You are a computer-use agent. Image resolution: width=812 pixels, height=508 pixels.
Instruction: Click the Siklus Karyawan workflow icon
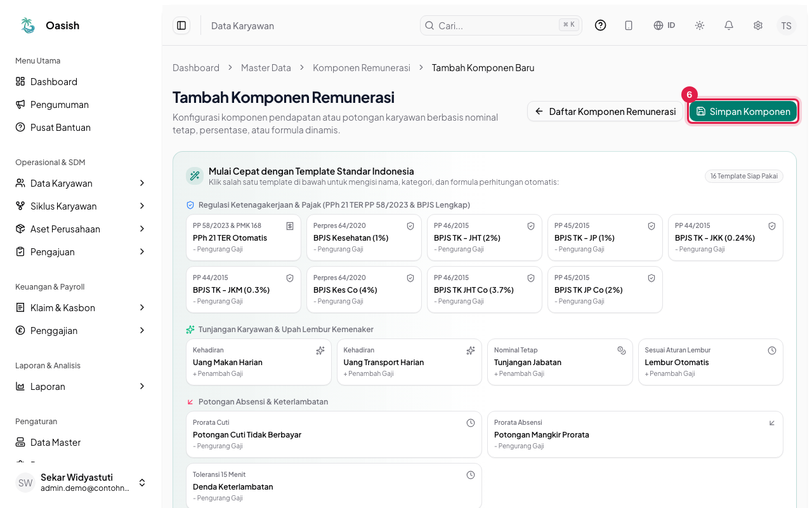[20, 206]
